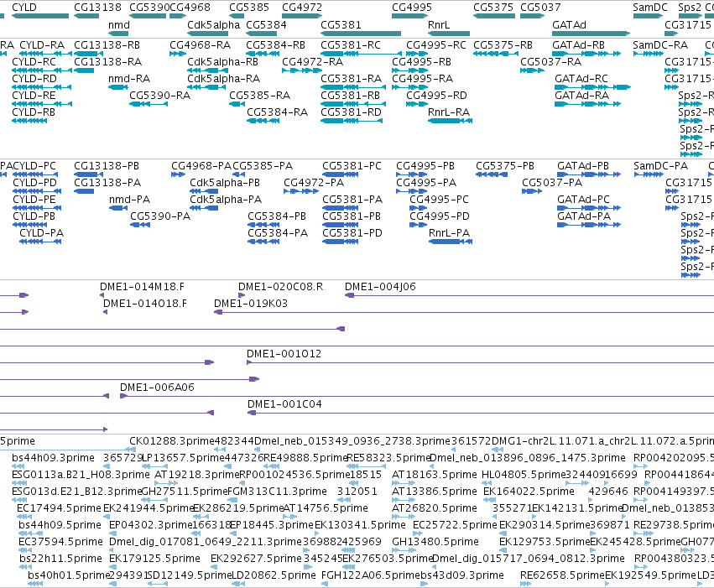This screenshot has height=588, width=714.
Task: Select the GATAd gene label
Action: click(569, 25)
